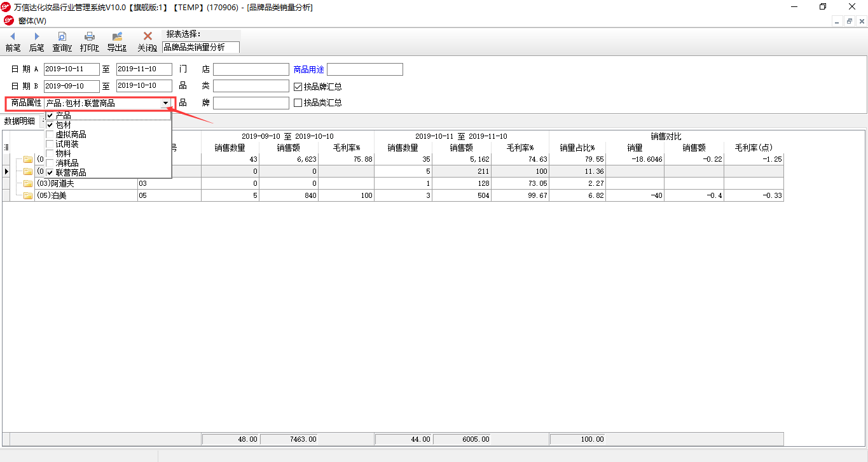Screen dimensions: 868x462
Task: Disable 按品牌汇总 checkbox
Action: click(298, 87)
